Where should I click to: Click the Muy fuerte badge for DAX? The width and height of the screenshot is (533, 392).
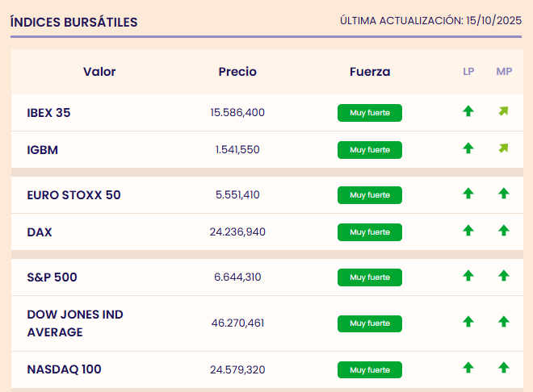369,232
